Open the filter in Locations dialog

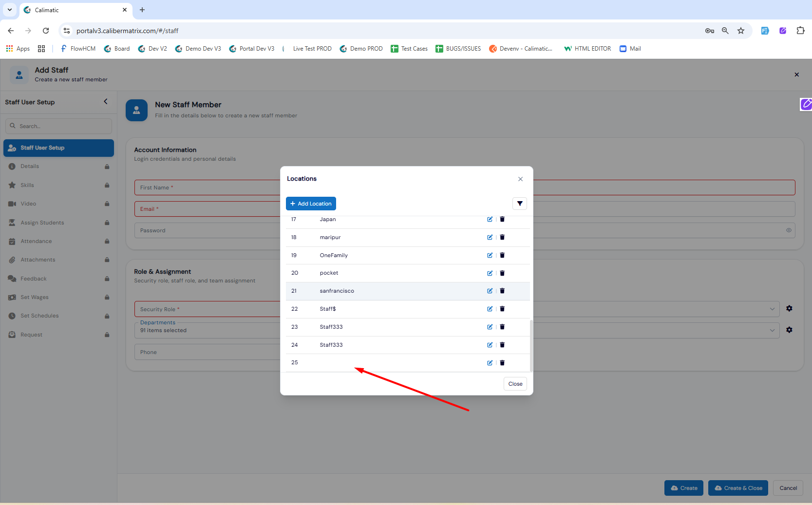click(x=520, y=204)
